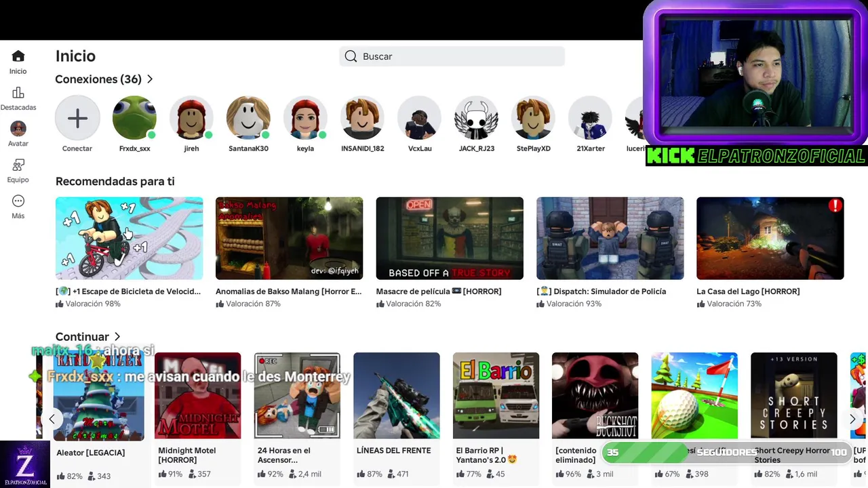Open the Equipo sidebar icon
The width and height of the screenshot is (868, 488).
coord(18,165)
